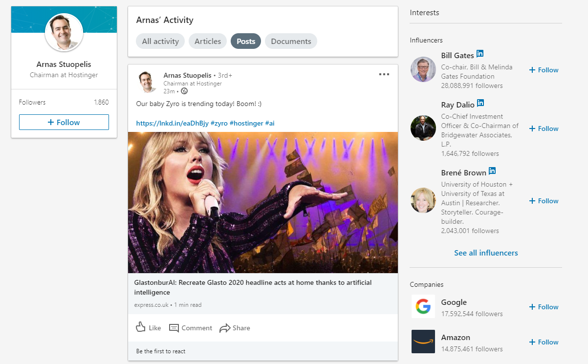The width and height of the screenshot is (588, 364).
Task: Follow Brené Brown
Action: (544, 201)
